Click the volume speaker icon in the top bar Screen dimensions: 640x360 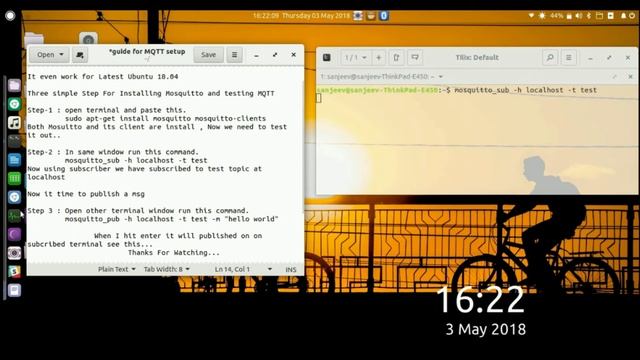(579, 16)
